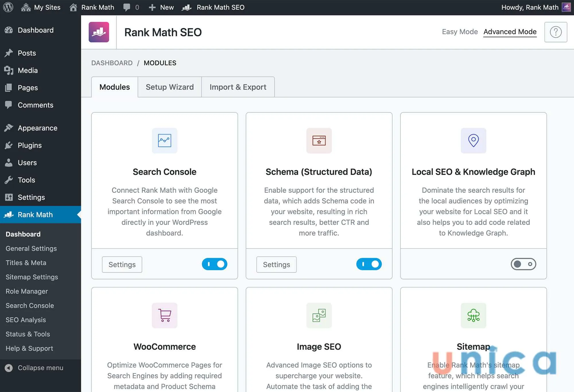The width and height of the screenshot is (574, 392).
Task: Turn off the Schema module
Action: pyautogui.click(x=369, y=264)
